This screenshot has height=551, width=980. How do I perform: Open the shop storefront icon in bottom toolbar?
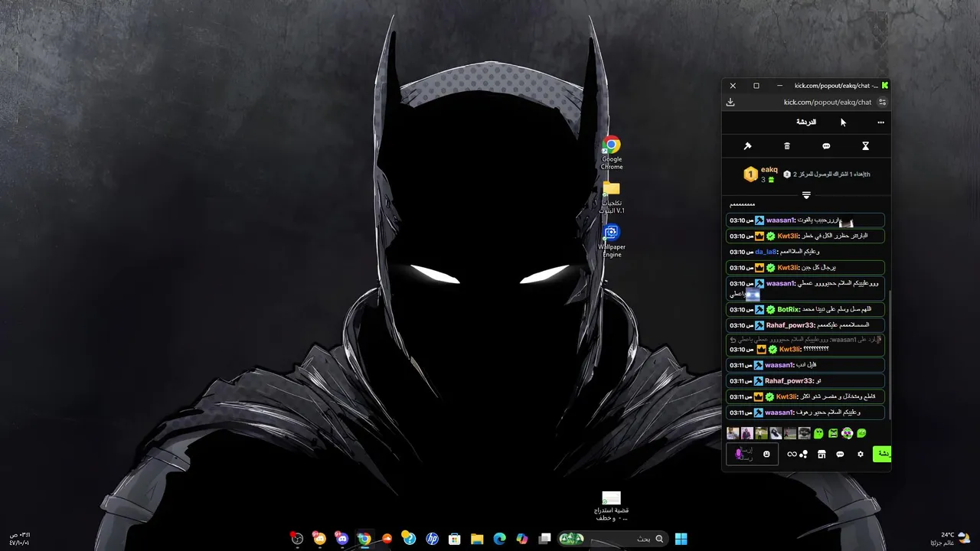click(822, 455)
